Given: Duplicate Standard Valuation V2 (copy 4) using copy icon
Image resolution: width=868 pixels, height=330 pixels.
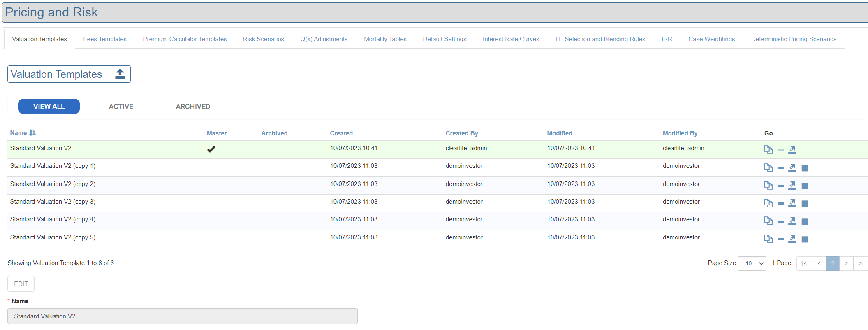Looking at the screenshot, I should (x=768, y=221).
